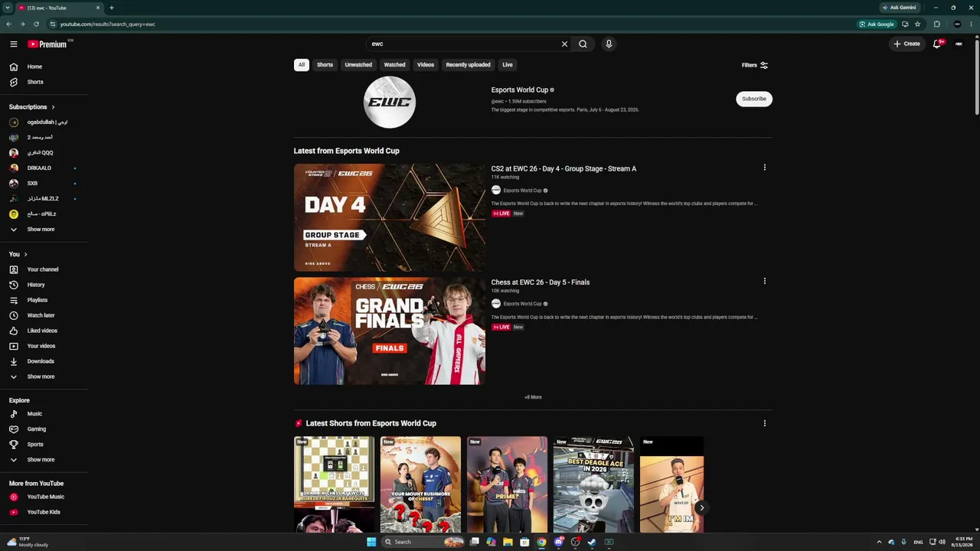Viewport: 980px width, 551px height.
Task: Expand Show more under the You section
Action: [x=44, y=377]
